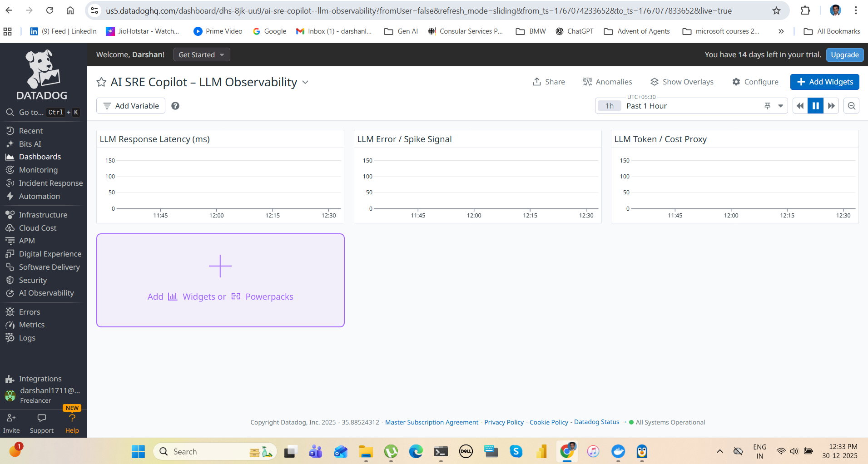
Task: Reload the browser page
Action: tap(50, 10)
